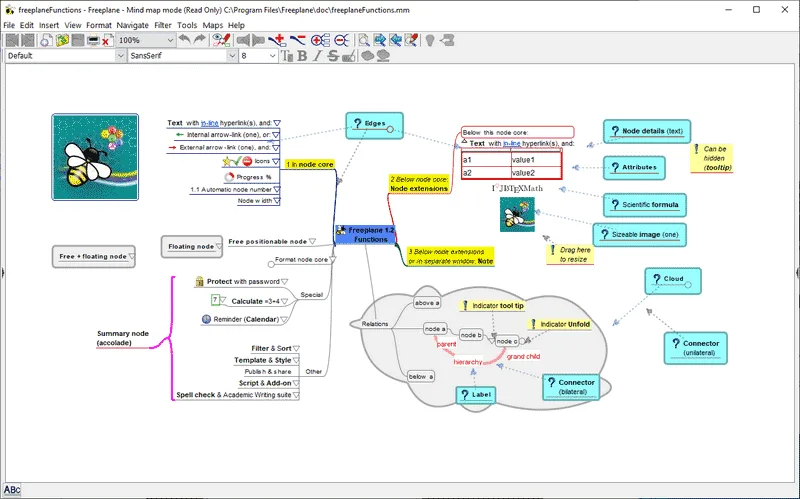The width and height of the screenshot is (800, 499).
Task: Select the Floating node box
Action: pyautogui.click(x=191, y=246)
